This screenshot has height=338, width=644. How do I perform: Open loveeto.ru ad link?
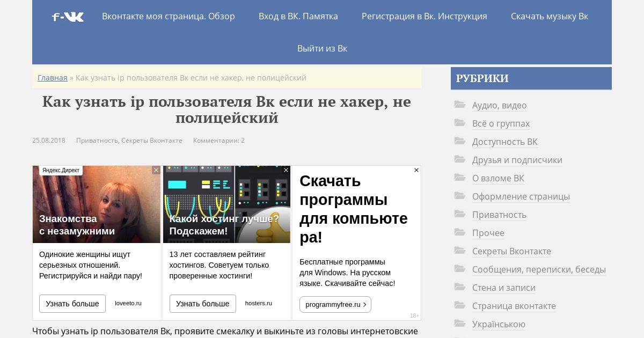point(128,303)
